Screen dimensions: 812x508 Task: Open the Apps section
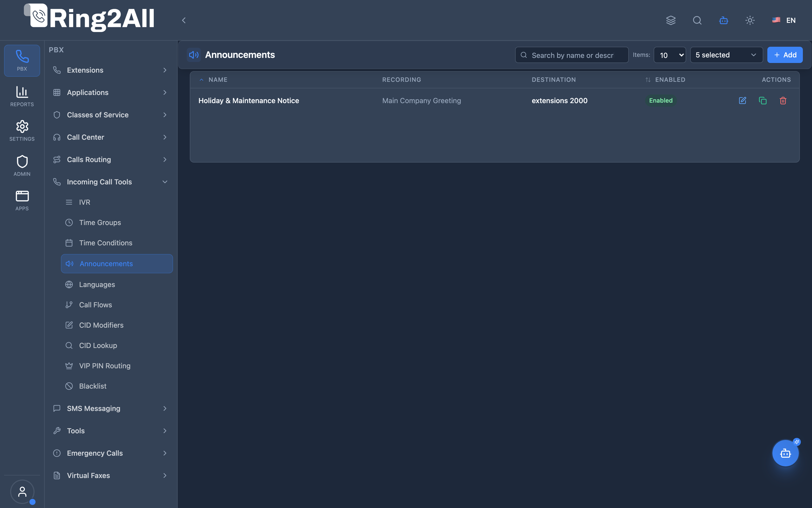point(22,201)
